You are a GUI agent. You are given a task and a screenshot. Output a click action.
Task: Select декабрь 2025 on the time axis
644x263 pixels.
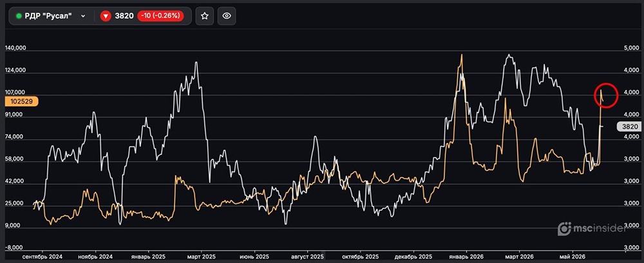point(413,257)
